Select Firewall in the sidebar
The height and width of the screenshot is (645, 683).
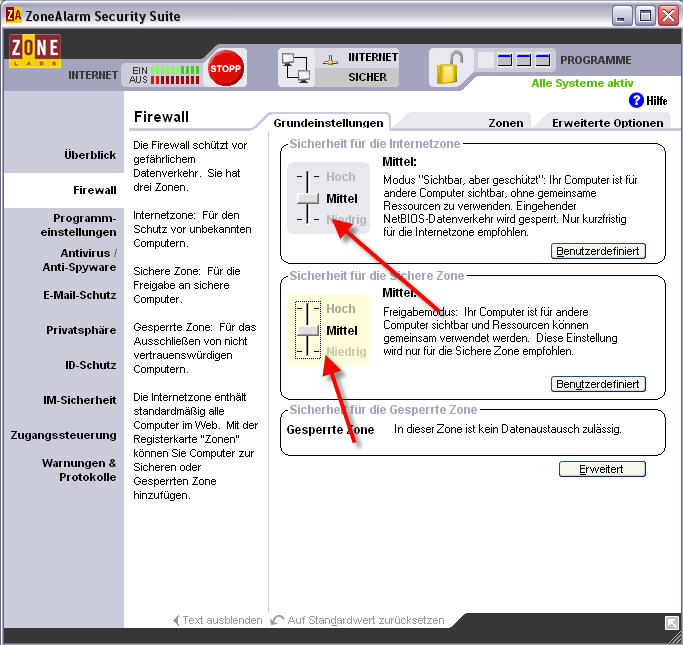pos(95,190)
